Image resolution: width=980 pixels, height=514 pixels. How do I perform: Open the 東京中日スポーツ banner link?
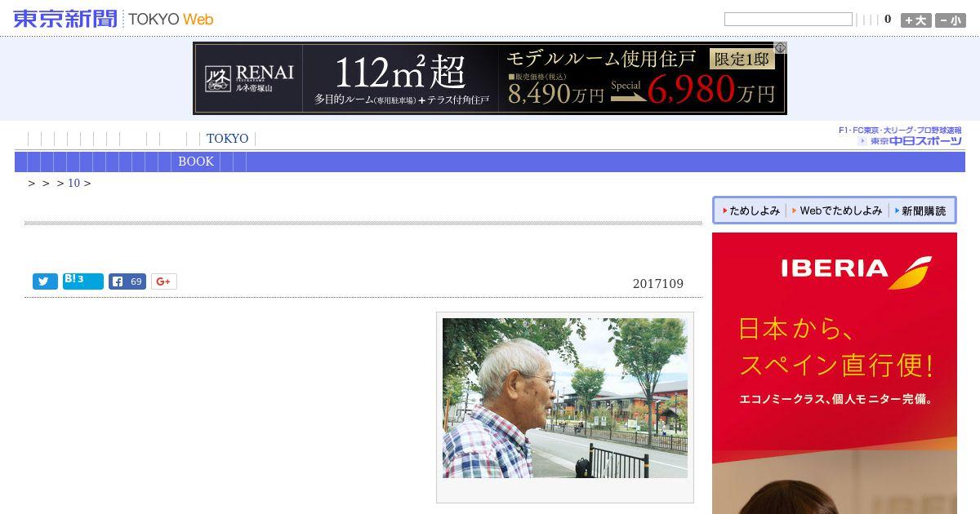[901, 136]
